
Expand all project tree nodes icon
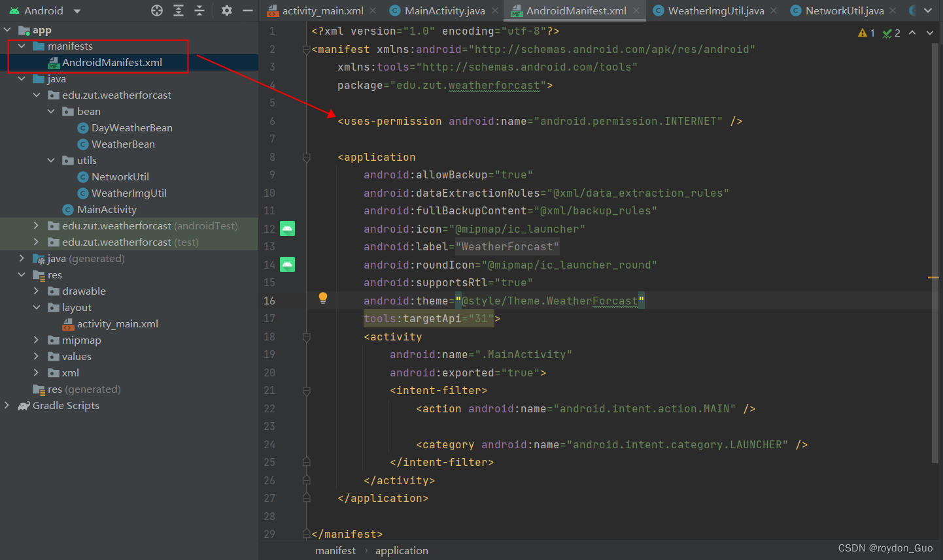coord(179,10)
